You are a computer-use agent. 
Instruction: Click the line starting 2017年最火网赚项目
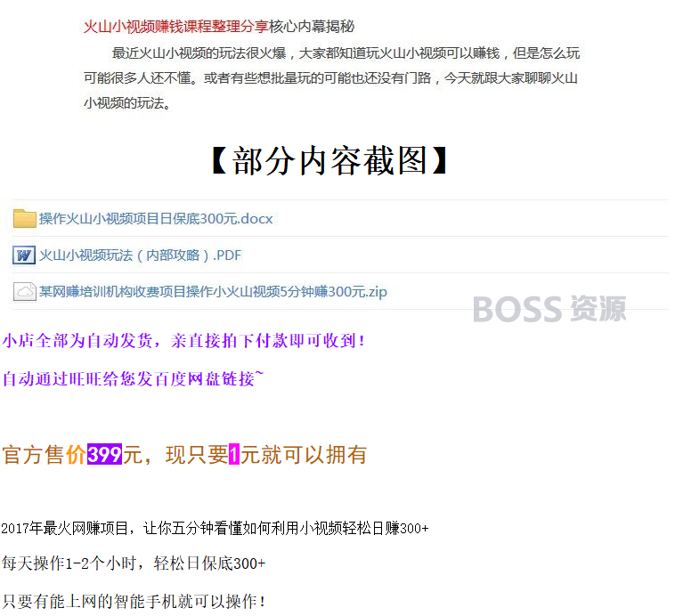point(215,528)
